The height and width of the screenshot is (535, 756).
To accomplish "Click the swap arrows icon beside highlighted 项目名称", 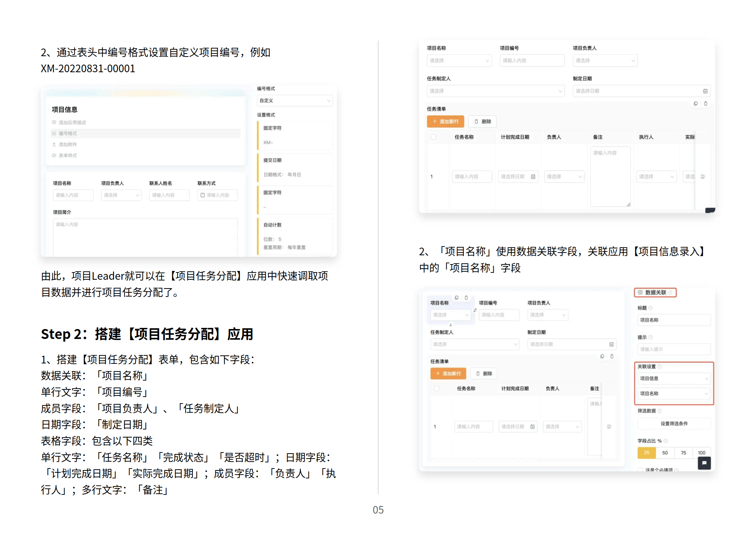I will click(475, 310).
